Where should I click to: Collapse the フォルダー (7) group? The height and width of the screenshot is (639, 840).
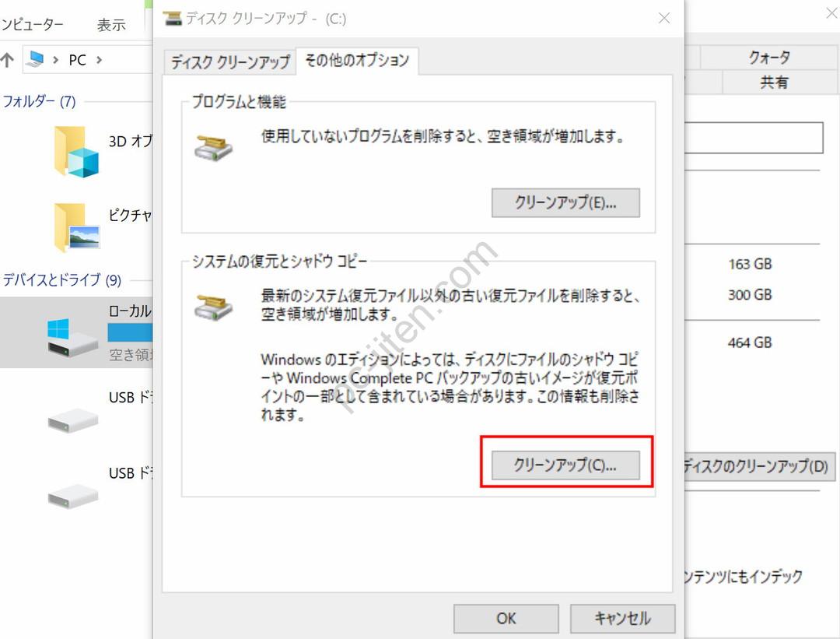[39, 101]
